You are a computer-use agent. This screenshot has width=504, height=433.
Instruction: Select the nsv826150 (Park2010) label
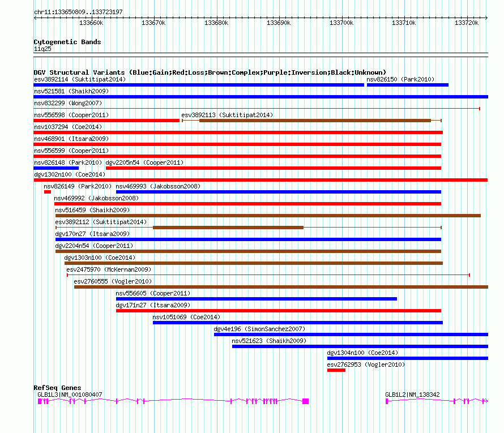[400, 79]
